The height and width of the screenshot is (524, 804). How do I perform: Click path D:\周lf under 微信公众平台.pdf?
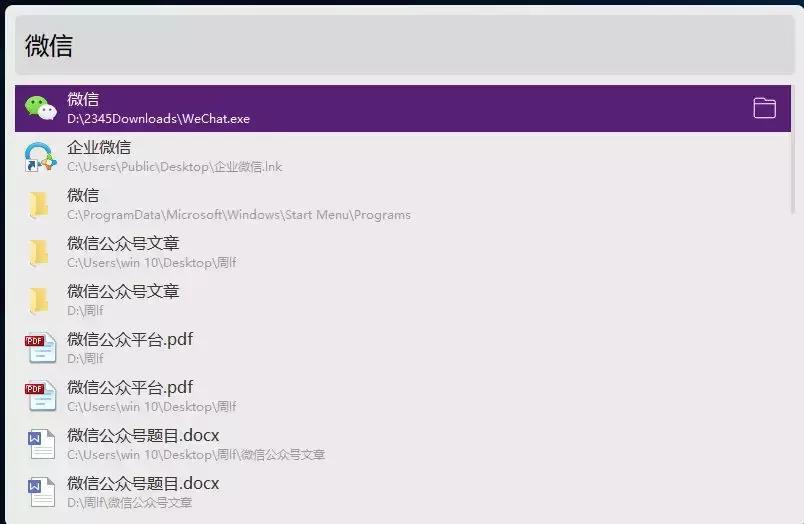pos(85,358)
